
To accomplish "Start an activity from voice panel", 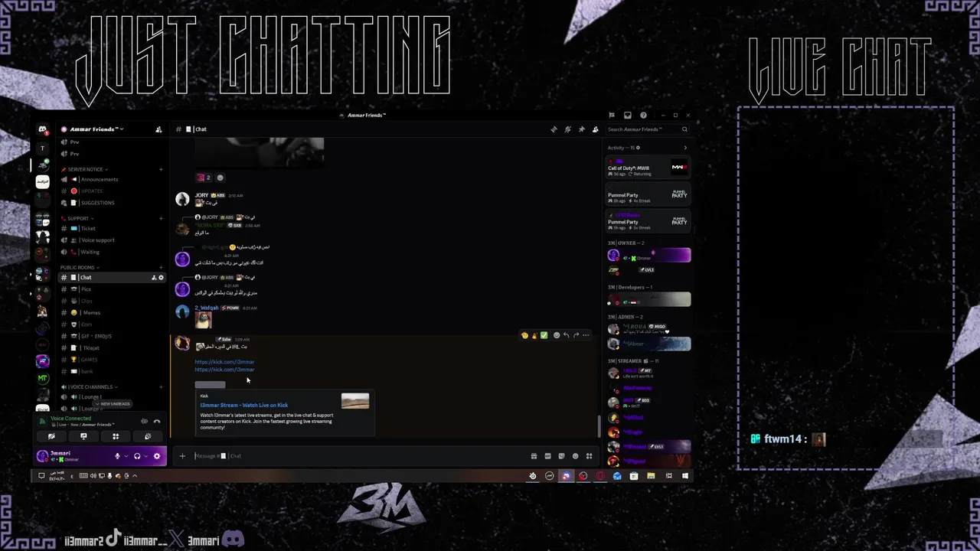I will (116, 436).
